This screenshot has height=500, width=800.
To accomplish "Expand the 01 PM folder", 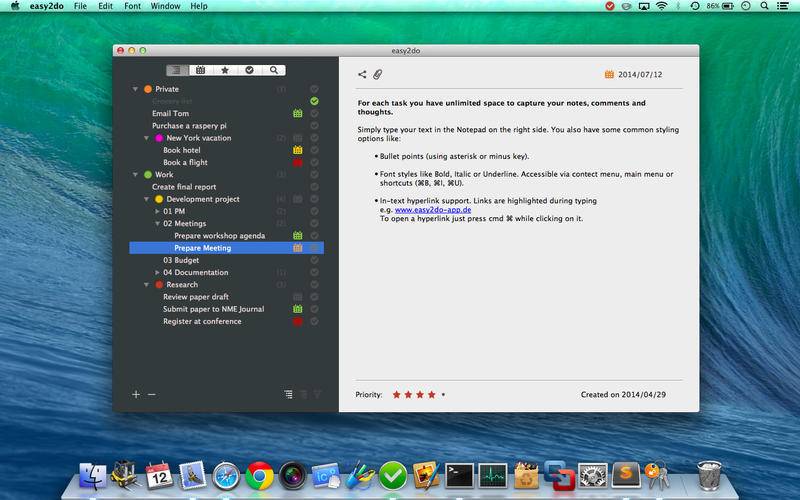I will click(158, 211).
